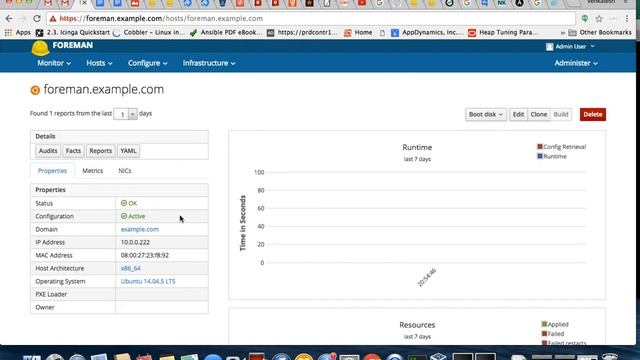Go back with the browser back arrow
Image resolution: width=640 pixels, height=360 pixels.
pyautogui.click(x=9, y=19)
